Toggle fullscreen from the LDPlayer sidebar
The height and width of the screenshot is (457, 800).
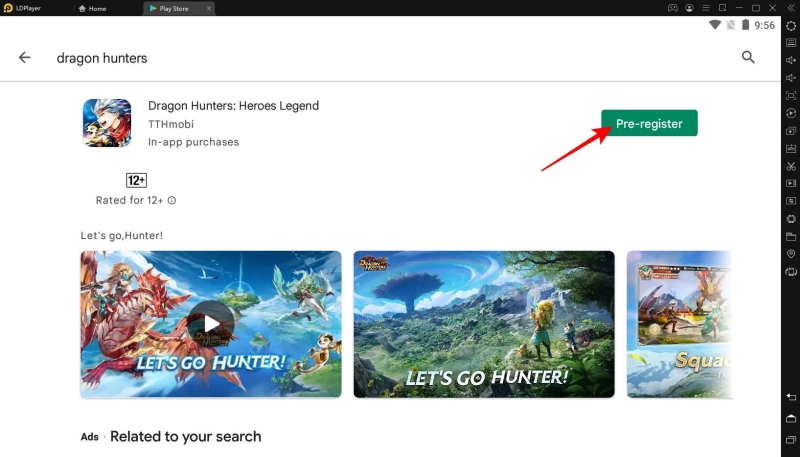(791, 95)
